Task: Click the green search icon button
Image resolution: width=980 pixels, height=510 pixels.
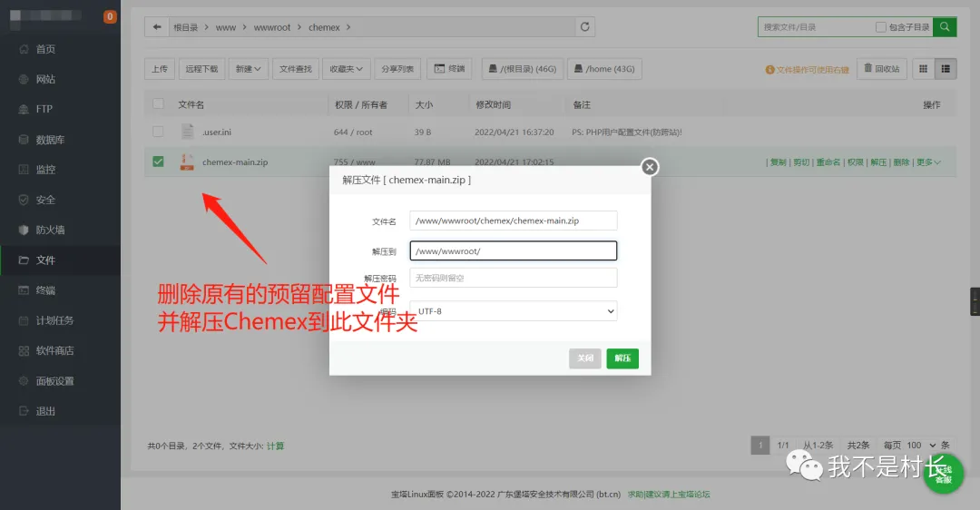Action: pyautogui.click(x=946, y=27)
